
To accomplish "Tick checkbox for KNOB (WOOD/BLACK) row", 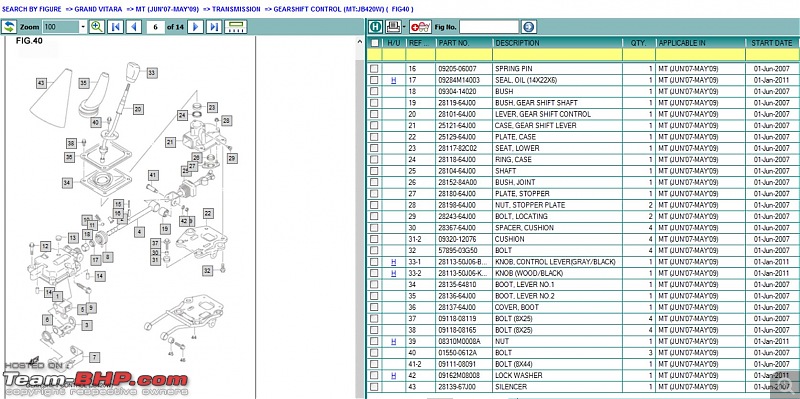I will pyautogui.click(x=374, y=273).
